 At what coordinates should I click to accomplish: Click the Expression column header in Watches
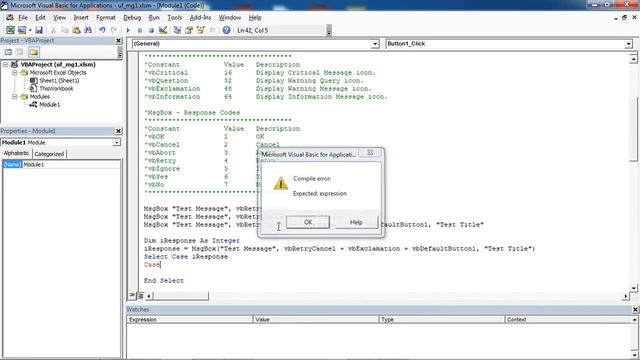tap(190, 320)
